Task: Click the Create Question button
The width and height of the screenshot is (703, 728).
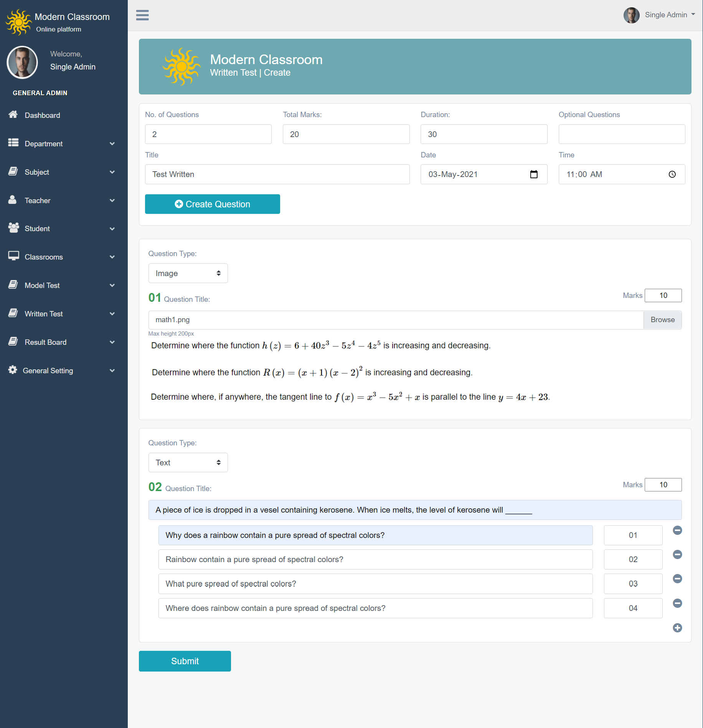Action: (213, 204)
